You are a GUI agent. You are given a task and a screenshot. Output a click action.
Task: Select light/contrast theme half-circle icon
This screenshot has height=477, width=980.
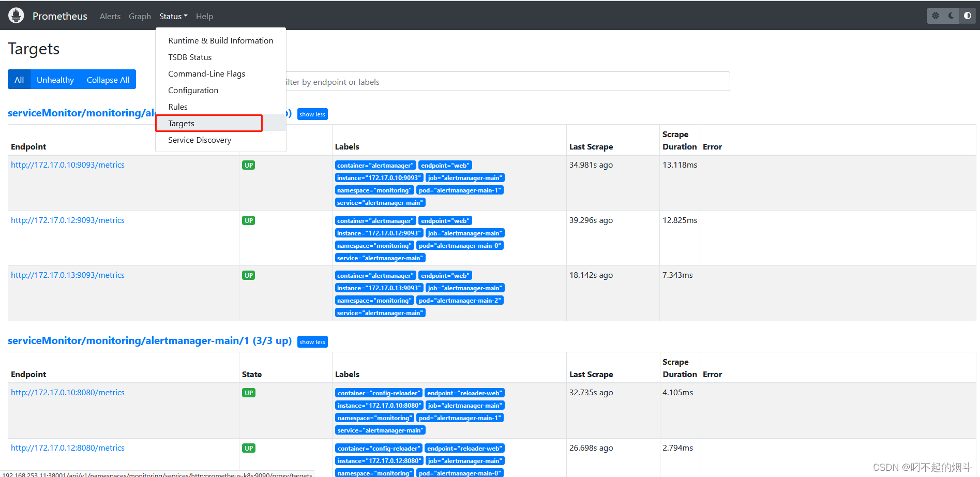coord(967,16)
